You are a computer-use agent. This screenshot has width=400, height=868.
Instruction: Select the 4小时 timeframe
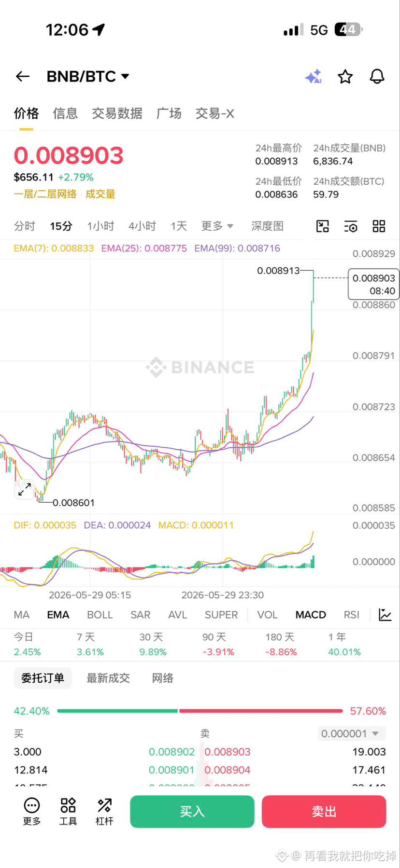[x=142, y=226]
